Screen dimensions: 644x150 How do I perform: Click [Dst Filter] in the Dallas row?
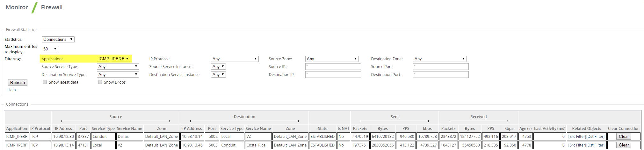tap(596, 137)
